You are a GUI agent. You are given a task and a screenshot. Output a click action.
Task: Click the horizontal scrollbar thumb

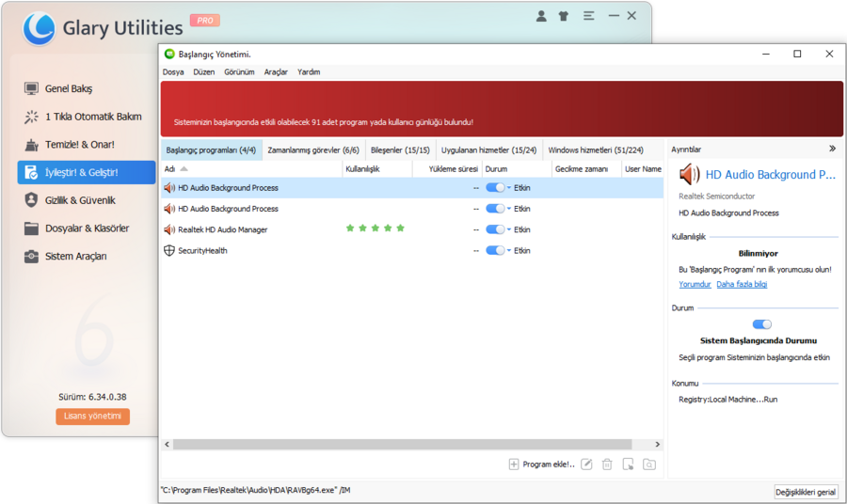coord(403,444)
